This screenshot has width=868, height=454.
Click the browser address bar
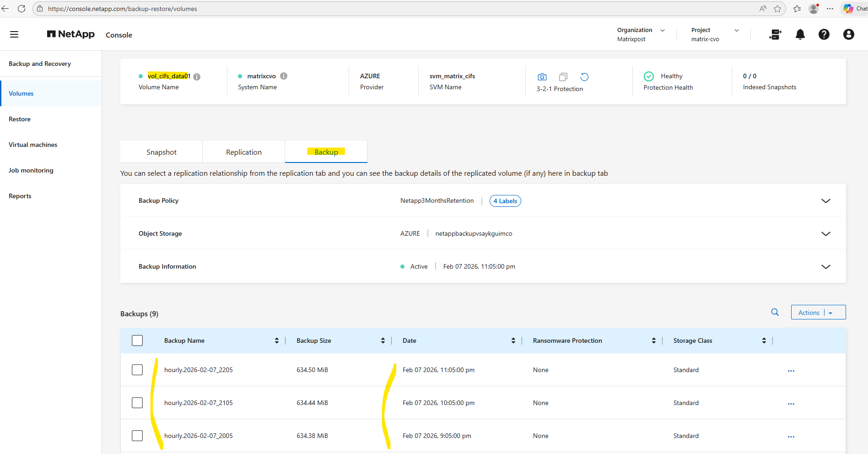click(x=366, y=9)
